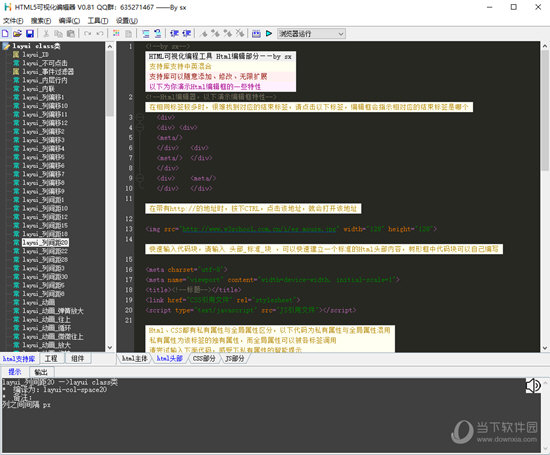Select layui_列偏移12 tree item
The image size is (550, 455).
click(x=45, y=123)
